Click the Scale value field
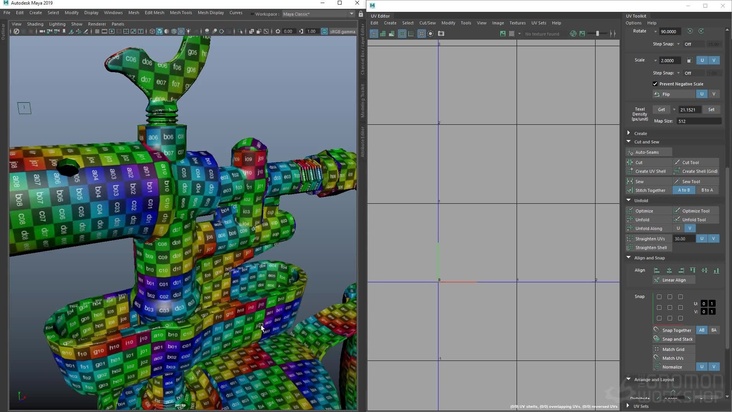This screenshot has height=412, width=732. (670, 60)
